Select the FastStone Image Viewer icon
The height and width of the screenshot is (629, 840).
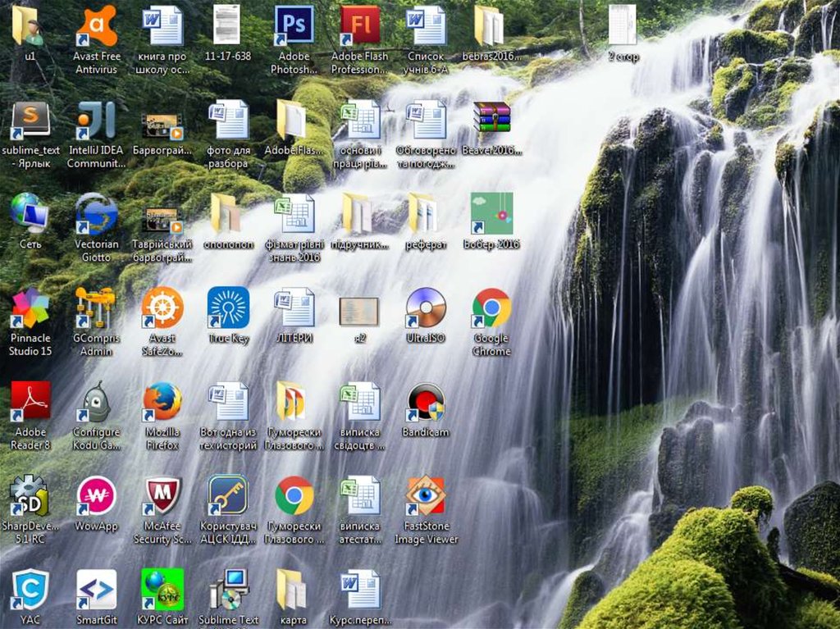tap(426, 497)
